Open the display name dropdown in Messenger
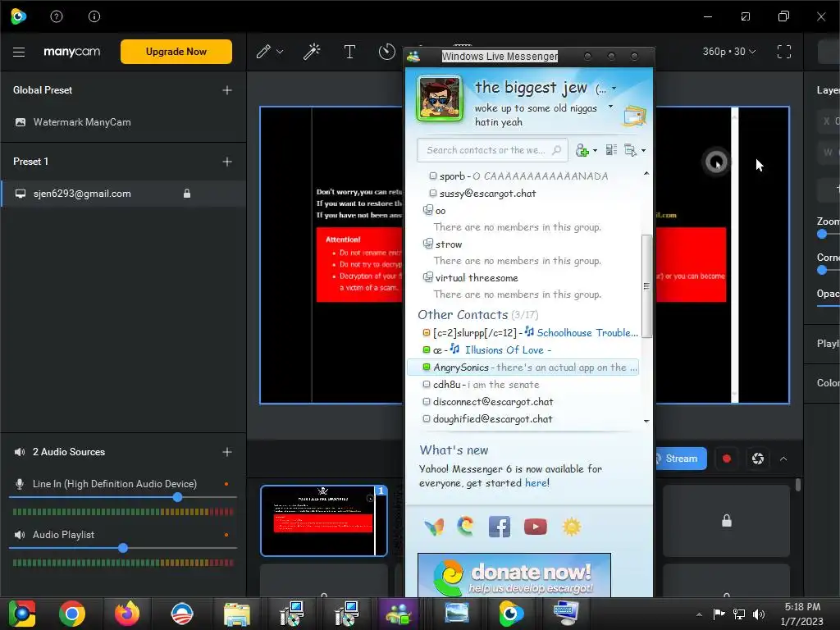Screen dimensions: 840x630 [614, 89]
